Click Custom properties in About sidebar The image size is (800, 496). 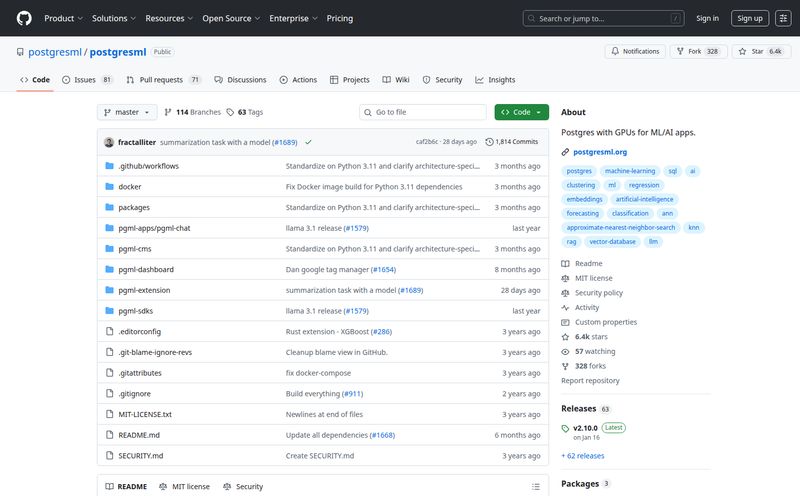point(606,323)
